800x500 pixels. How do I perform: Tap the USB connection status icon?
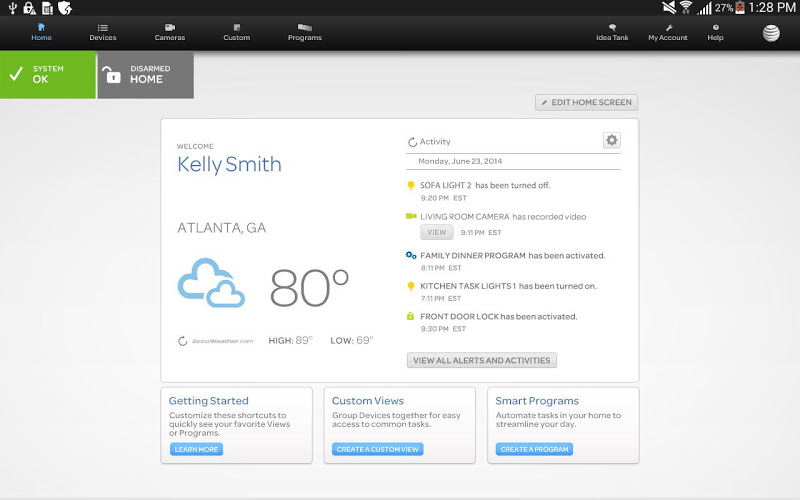(13, 8)
